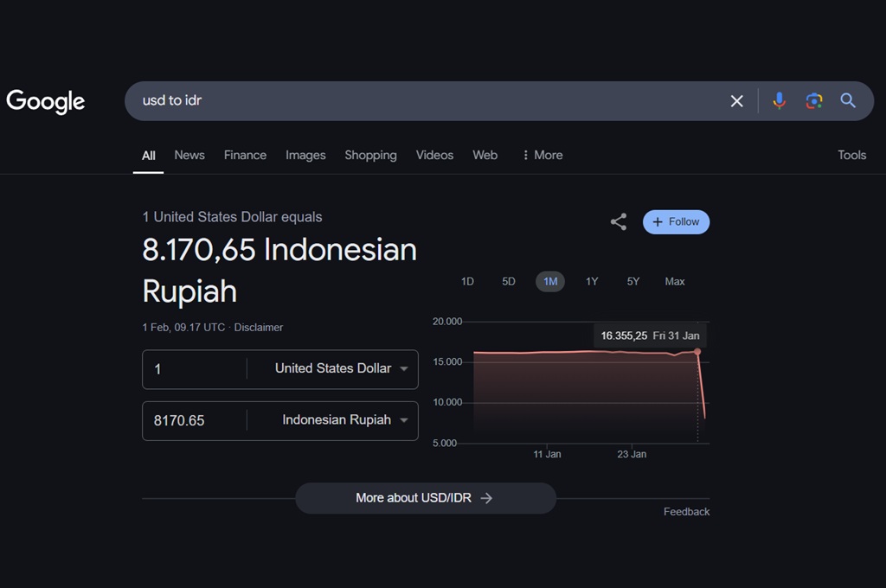
Task: Clear the search box with X icon
Action: point(736,101)
